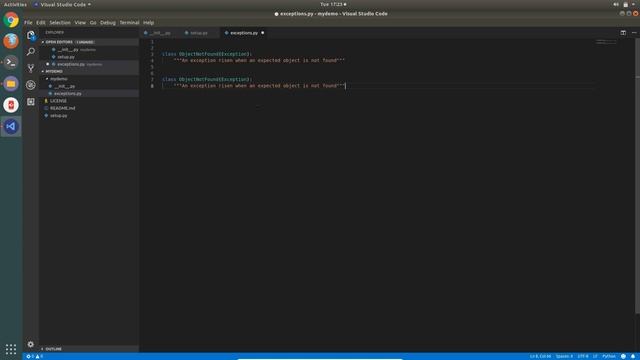640x360 pixels.
Task: Open the Debug menu
Action: (x=108, y=22)
